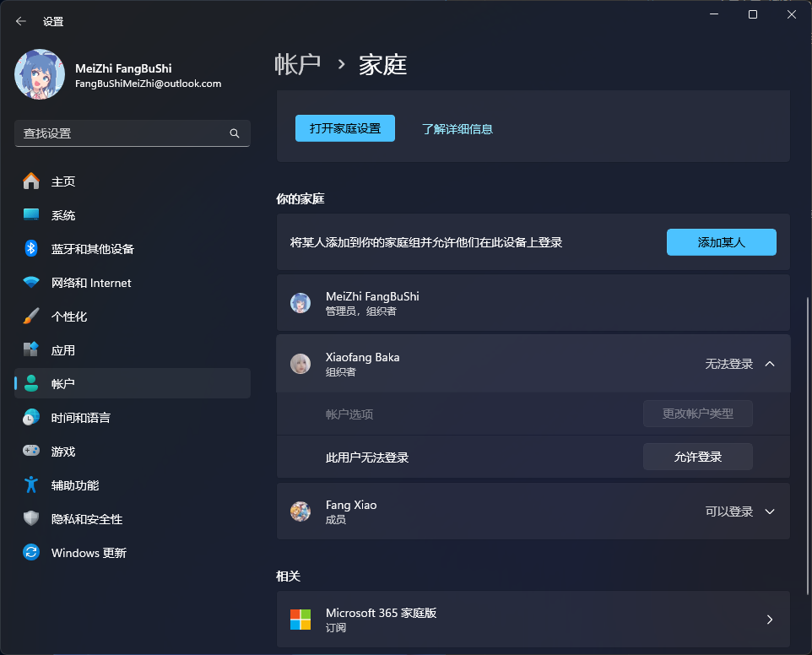Open Windows Update (Windows 更新) page
This screenshot has height=655, width=812.
click(88, 553)
